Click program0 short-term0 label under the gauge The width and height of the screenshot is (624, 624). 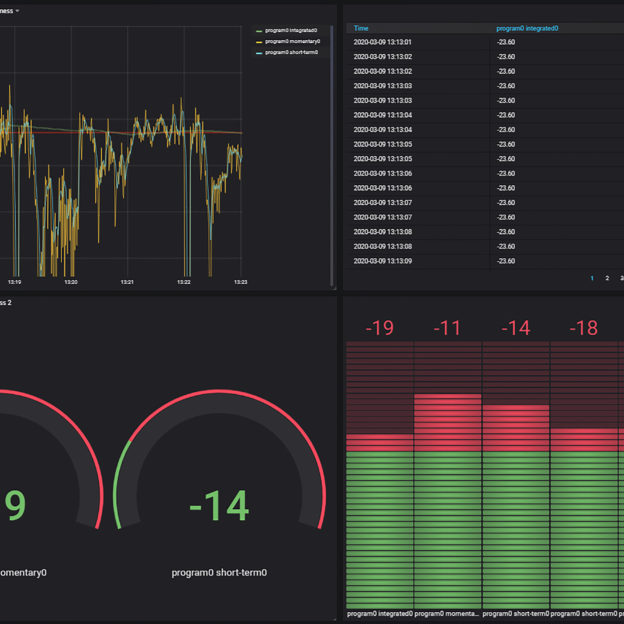click(x=219, y=573)
